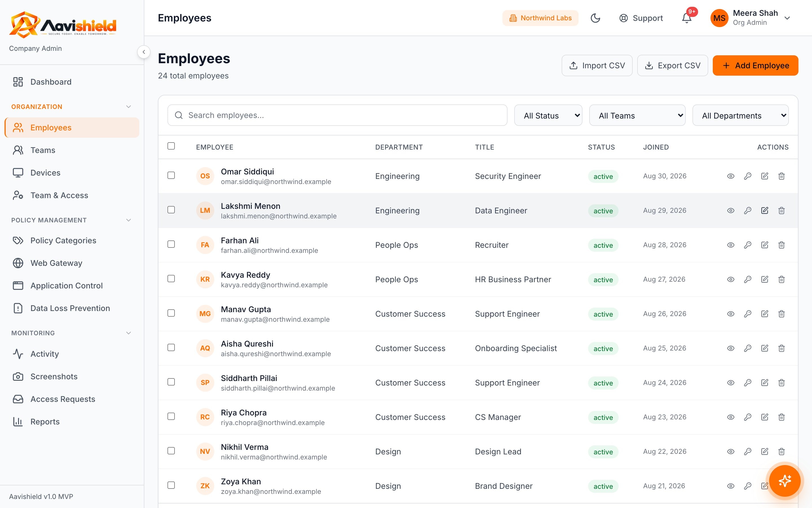Click the Aavishield logo
Viewport: 812px width, 508px height.
tap(63, 25)
